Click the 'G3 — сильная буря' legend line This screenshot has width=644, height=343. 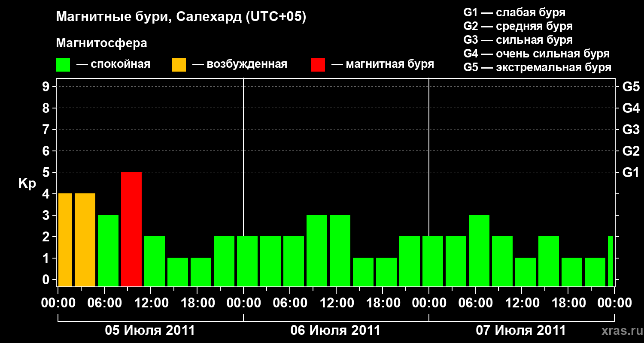(518, 40)
